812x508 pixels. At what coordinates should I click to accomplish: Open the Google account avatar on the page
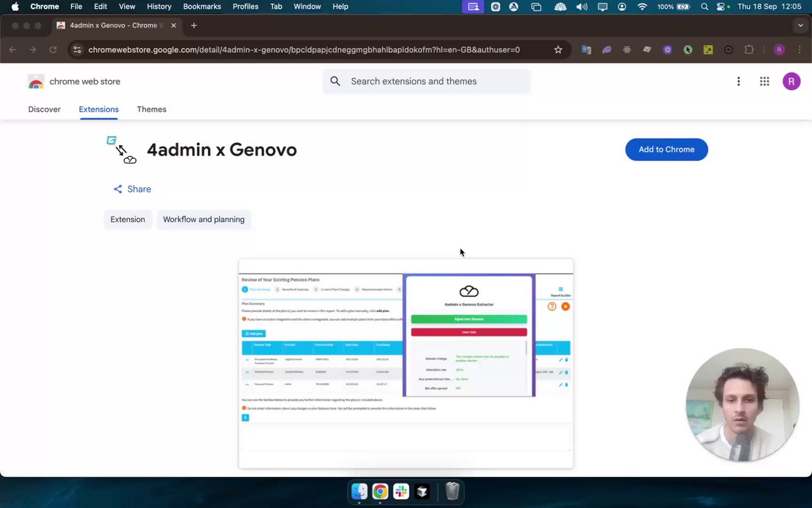[x=791, y=81]
